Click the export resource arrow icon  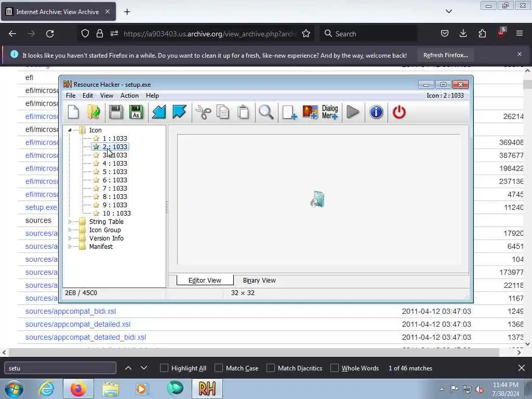179,112
